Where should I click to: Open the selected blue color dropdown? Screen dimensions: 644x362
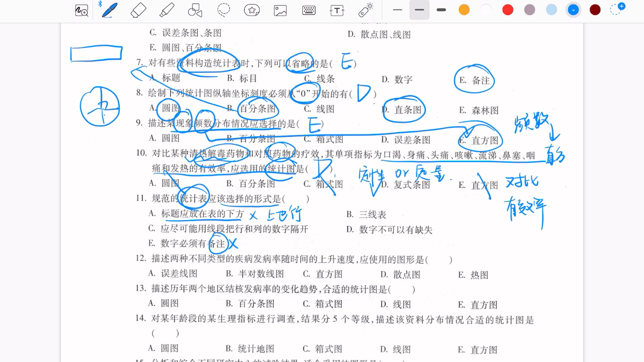[x=573, y=10]
